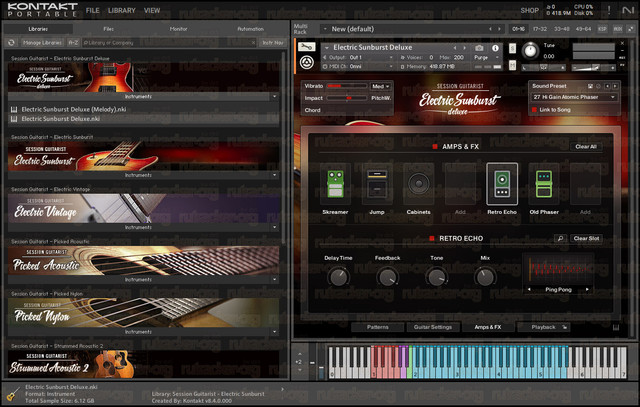Select the Skreamer pedal icon
The image size is (640, 407).
336,184
